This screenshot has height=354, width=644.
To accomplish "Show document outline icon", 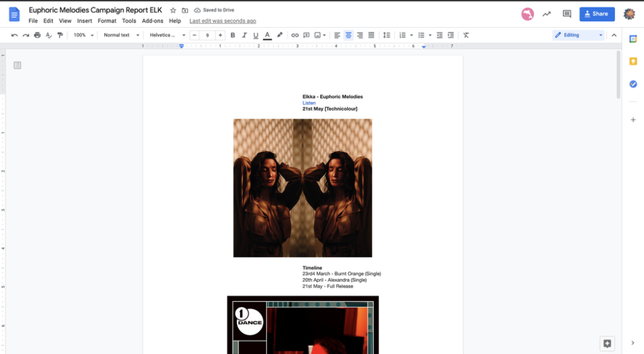I will point(17,65).
